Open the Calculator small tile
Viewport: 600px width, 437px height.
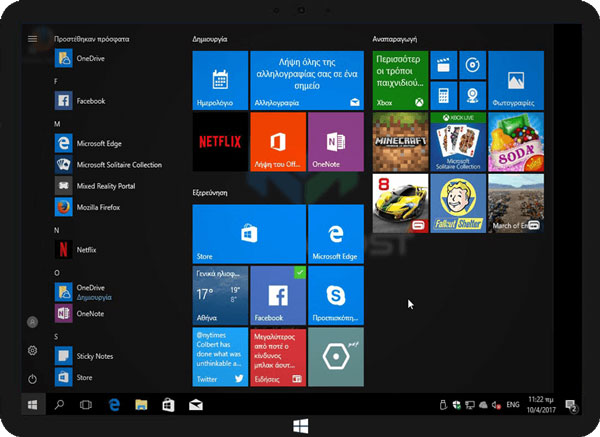click(x=443, y=96)
